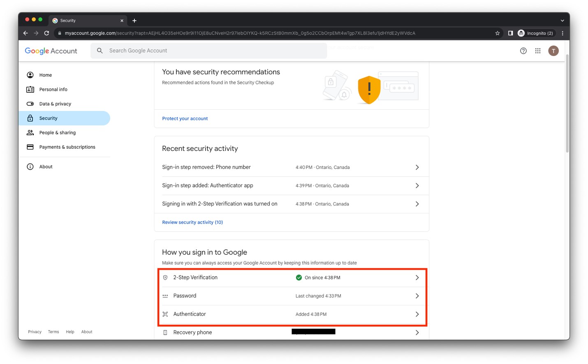Click Protect your account link
The width and height of the screenshot is (588, 364).
(x=185, y=119)
